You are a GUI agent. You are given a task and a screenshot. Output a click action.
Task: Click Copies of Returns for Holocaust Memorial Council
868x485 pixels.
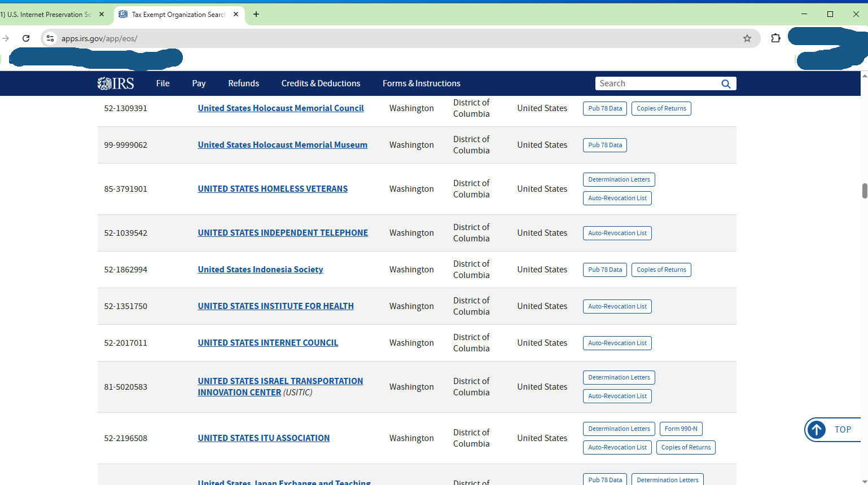point(661,108)
